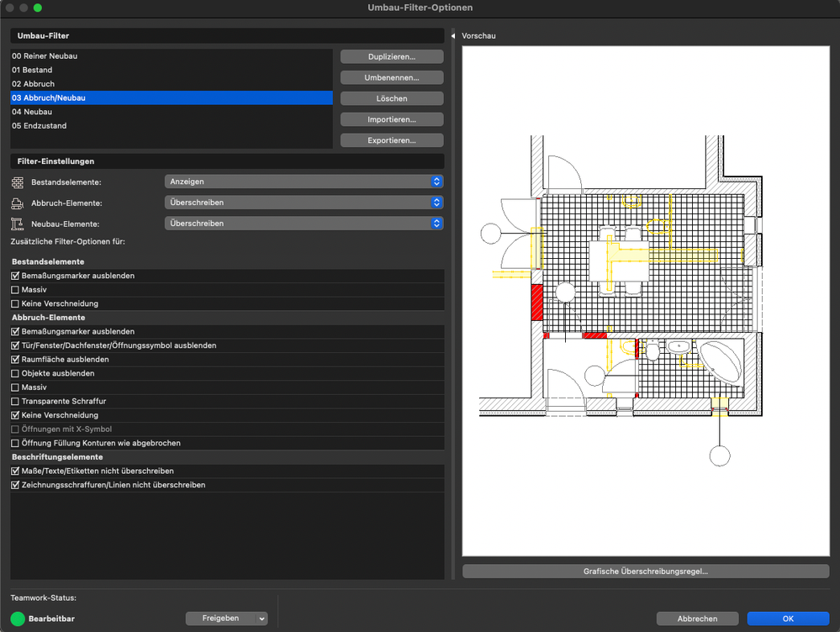Click the Importieren button
Image resolution: width=840 pixels, height=632 pixels.
392,119
